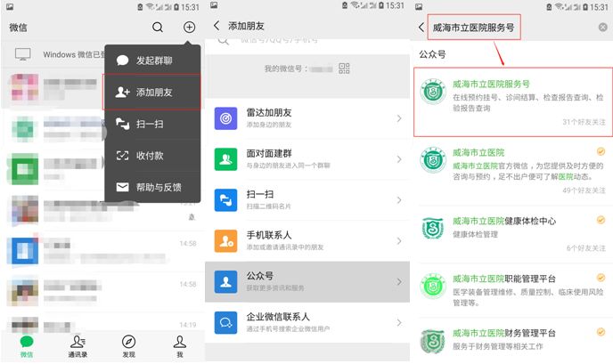Screen dimensions: 613x364
Task: Open the 手机联系人 label
Action: (268, 235)
